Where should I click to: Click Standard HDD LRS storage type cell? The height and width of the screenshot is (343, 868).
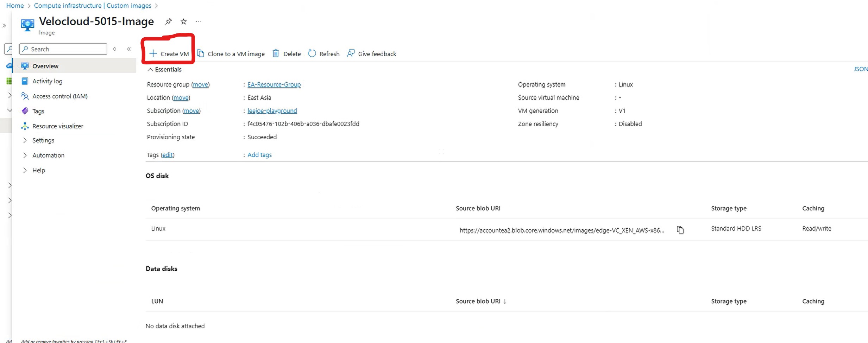click(x=736, y=228)
